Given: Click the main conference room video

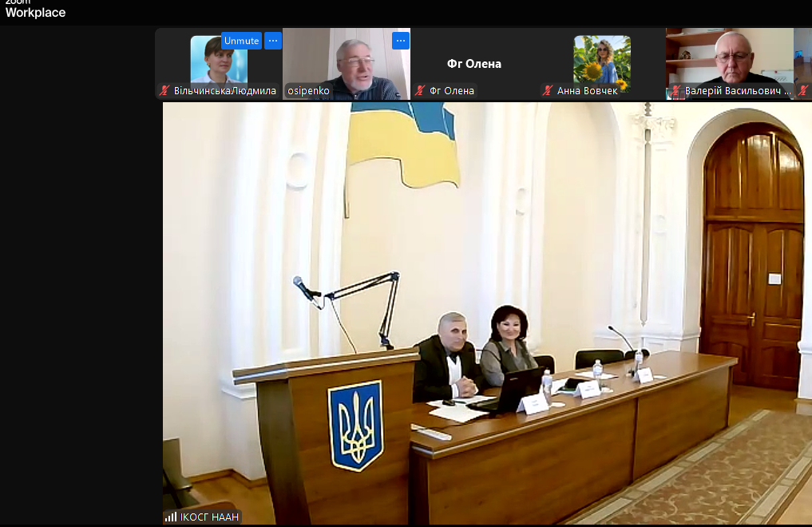Looking at the screenshot, I should [x=487, y=311].
